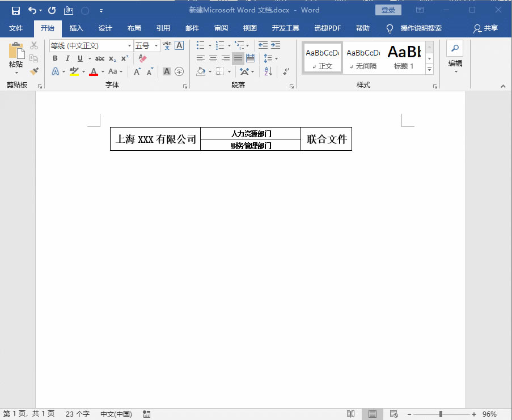Open the text highlight color dropdown arrow

click(x=84, y=70)
